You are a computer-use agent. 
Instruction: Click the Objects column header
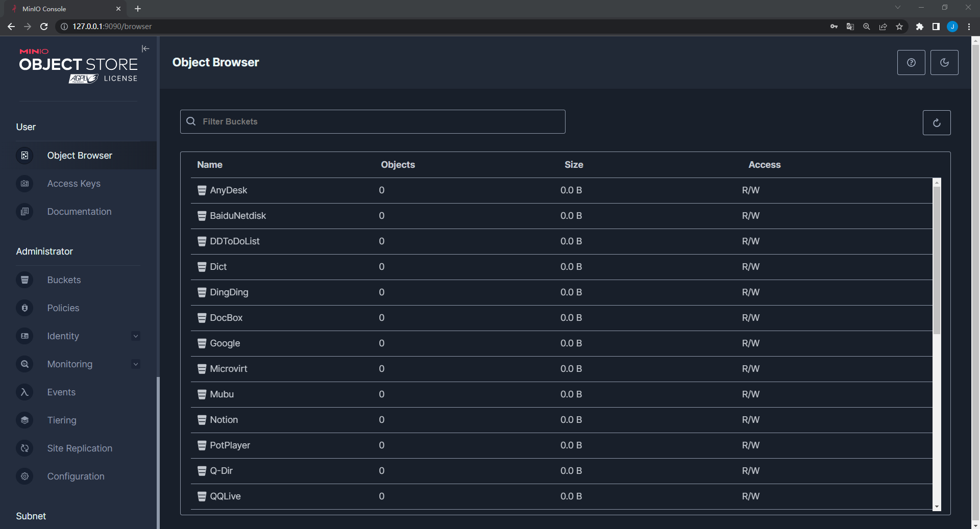coord(398,165)
